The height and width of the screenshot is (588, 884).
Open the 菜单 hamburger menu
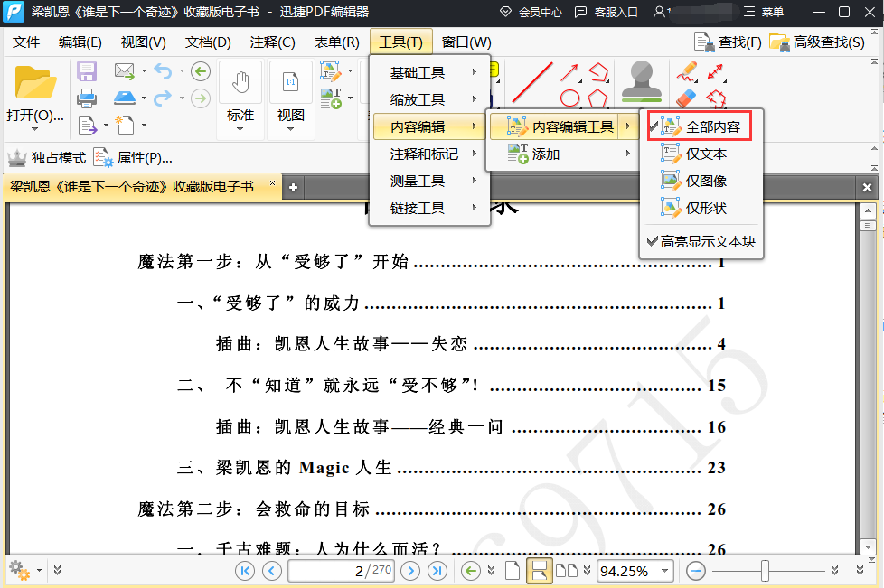point(764,12)
